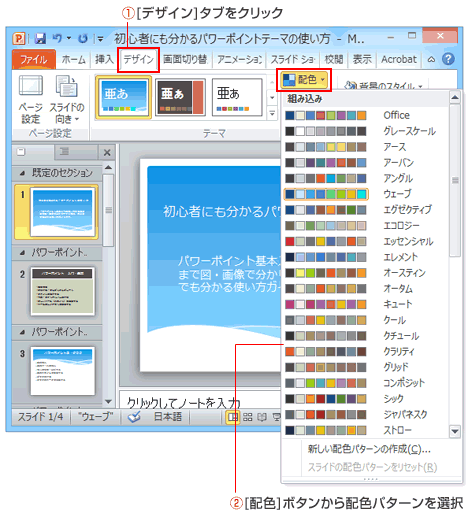Screen dimensions: 468x515
Task: Switch to the 挿入 tab
Action: [x=104, y=59]
